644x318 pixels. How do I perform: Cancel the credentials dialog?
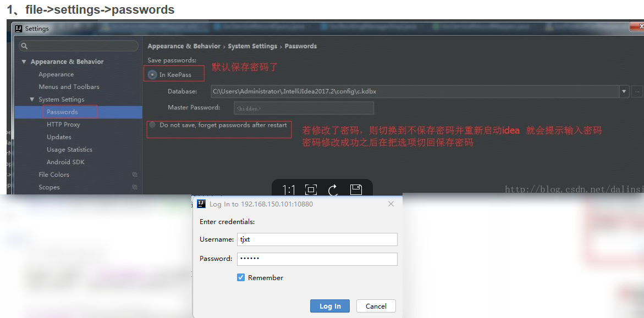(376, 306)
